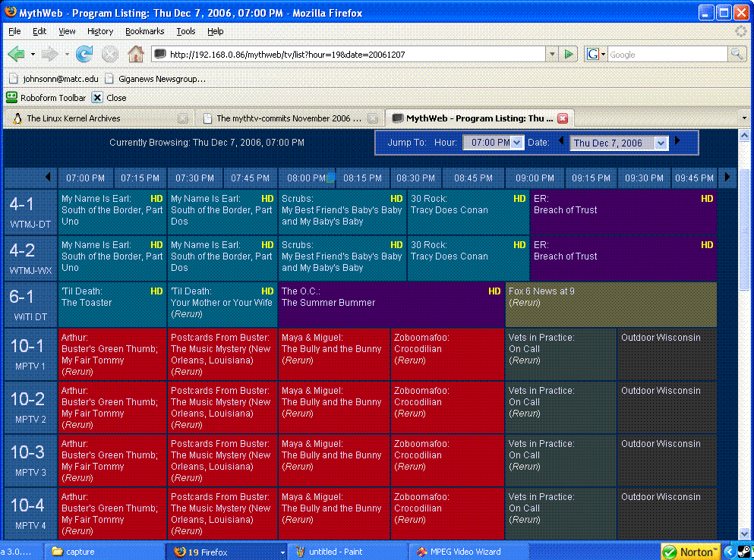Image resolution: width=754 pixels, height=560 pixels.
Task: Click the Home icon in toolbar
Action: pyautogui.click(x=135, y=54)
